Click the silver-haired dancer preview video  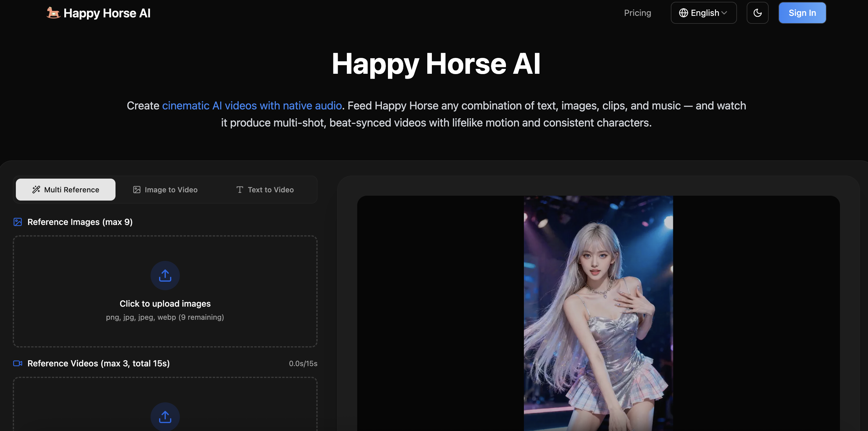point(599,313)
